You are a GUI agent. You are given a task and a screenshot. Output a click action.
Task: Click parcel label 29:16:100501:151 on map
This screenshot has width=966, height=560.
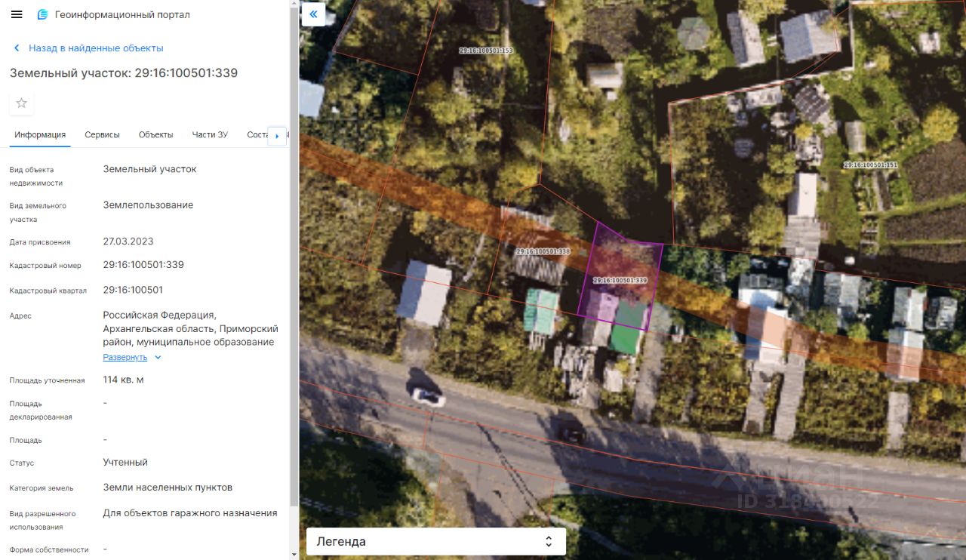point(871,165)
